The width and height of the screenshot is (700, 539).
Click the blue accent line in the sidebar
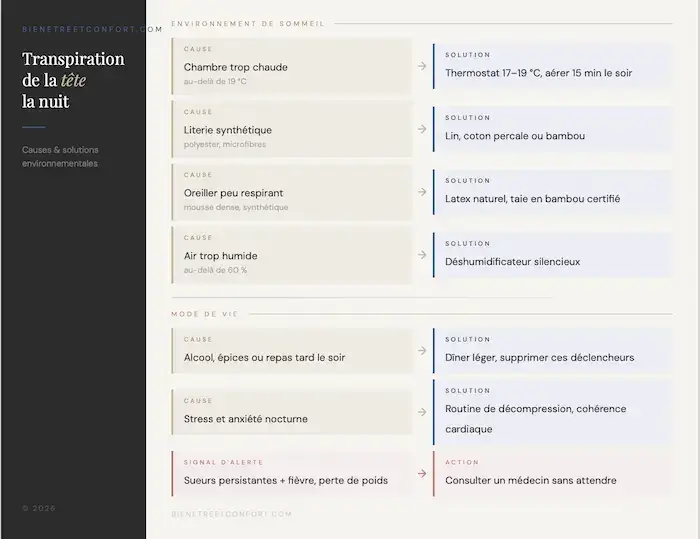point(34,127)
